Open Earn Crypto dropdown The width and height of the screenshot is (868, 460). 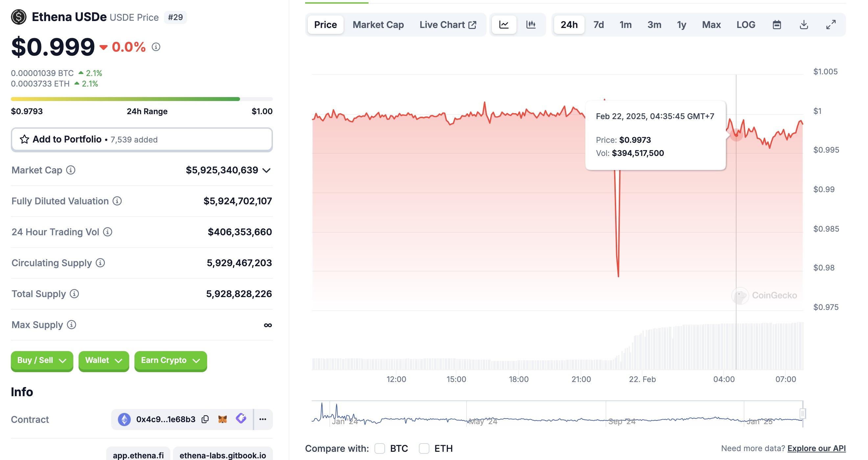(171, 361)
